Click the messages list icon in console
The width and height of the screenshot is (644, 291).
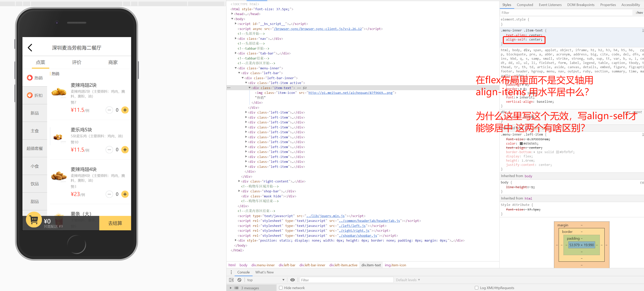point(236,288)
